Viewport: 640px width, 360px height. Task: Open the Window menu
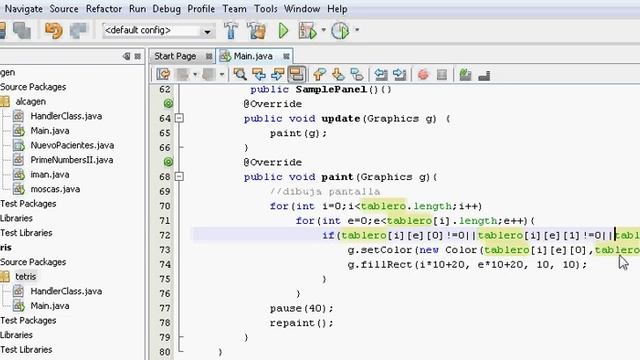[302, 9]
